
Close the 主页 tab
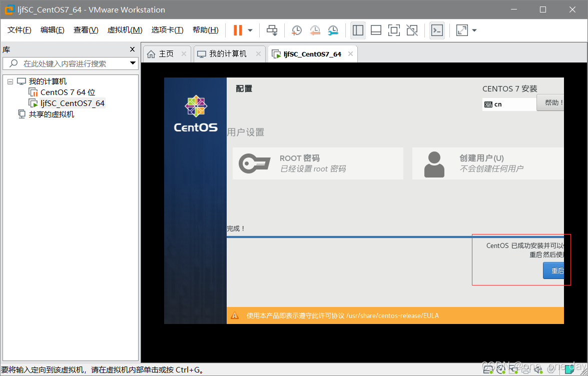[184, 54]
